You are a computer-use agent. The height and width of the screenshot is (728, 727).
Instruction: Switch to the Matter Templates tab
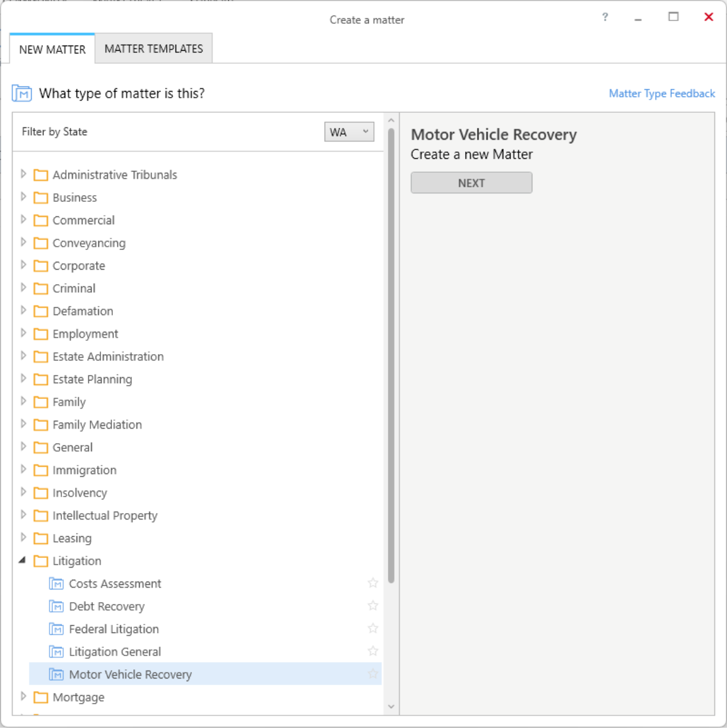154,49
